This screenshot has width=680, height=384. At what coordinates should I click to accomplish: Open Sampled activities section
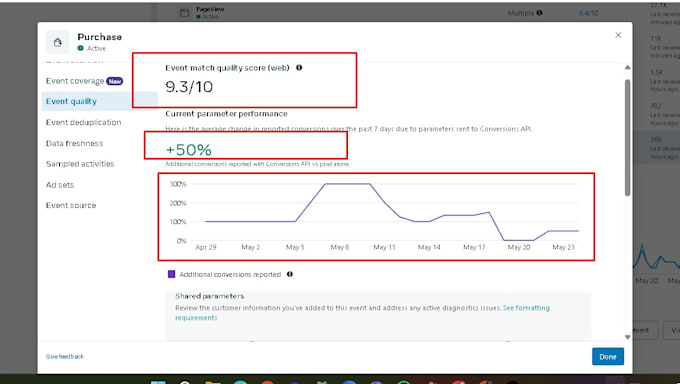[x=80, y=164]
